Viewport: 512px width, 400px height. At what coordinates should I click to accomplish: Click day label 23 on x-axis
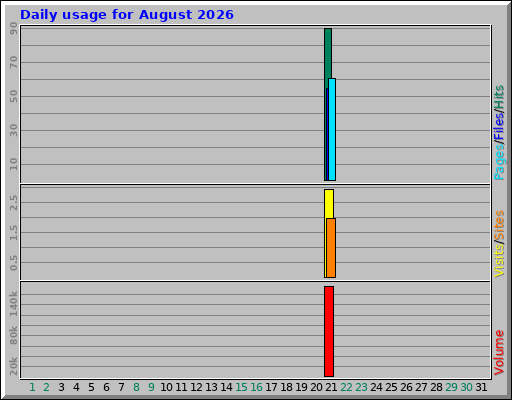(361, 387)
